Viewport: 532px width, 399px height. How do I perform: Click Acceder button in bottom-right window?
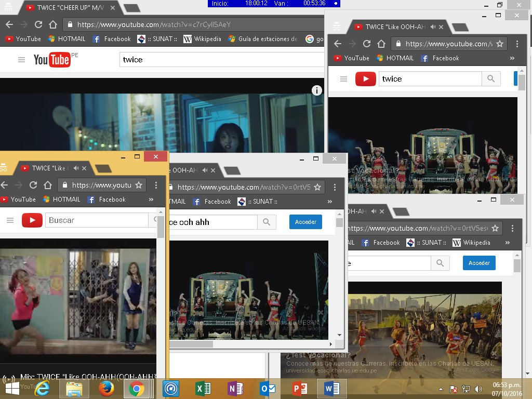tap(479, 263)
